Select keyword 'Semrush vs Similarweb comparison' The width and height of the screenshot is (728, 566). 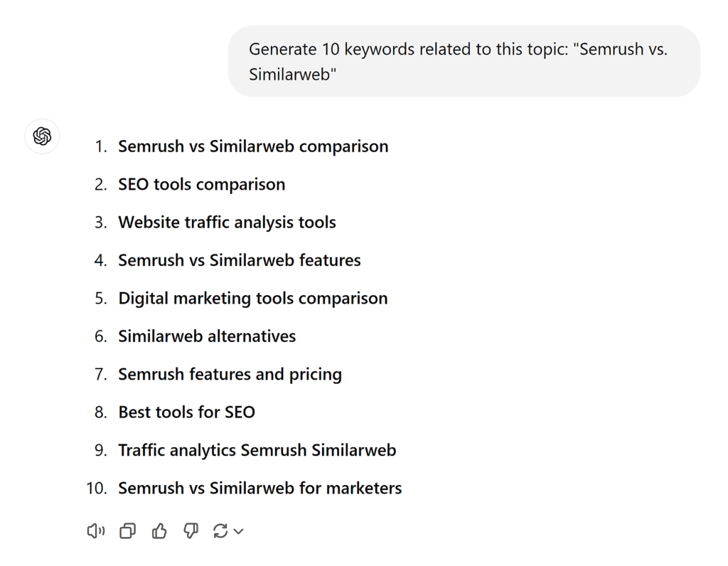(x=253, y=146)
